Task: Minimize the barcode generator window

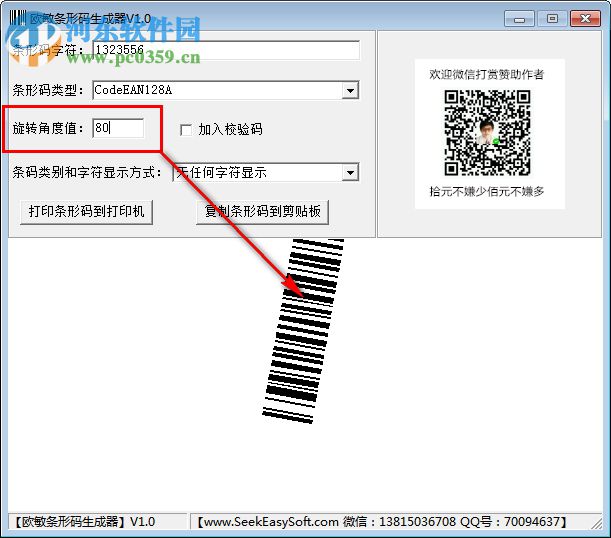Action: click(519, 19)
